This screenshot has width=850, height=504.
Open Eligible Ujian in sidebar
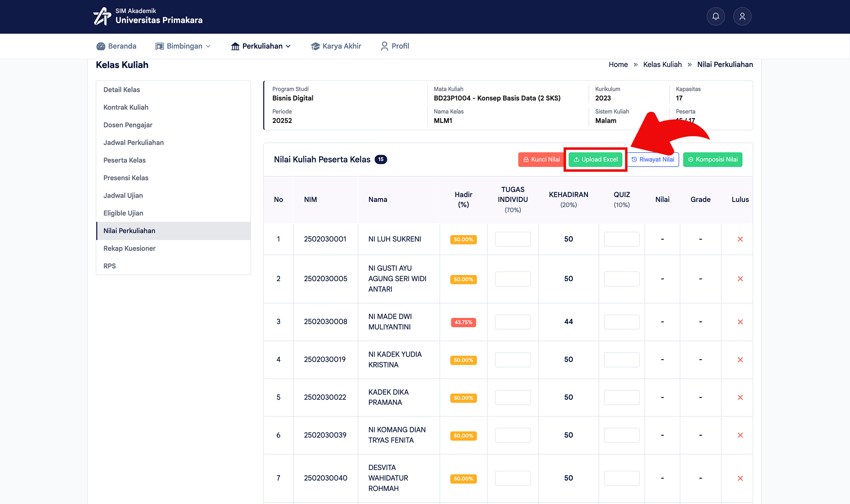(x=173, y=213)
